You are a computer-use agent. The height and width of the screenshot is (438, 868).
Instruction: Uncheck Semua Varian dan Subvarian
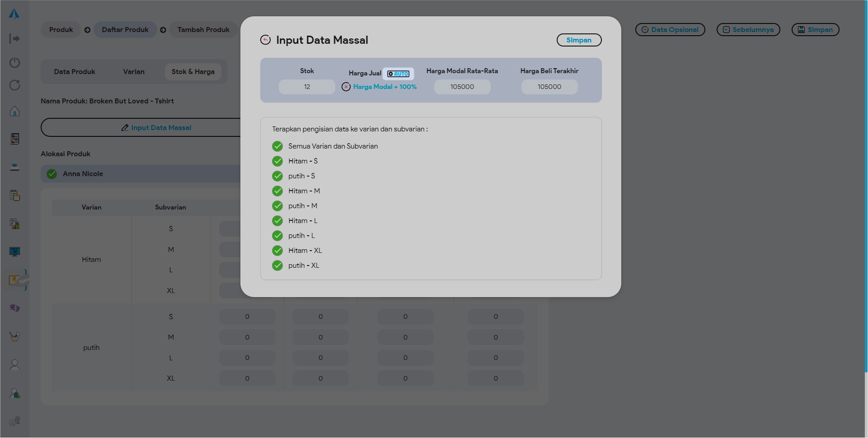pos(277,146)
